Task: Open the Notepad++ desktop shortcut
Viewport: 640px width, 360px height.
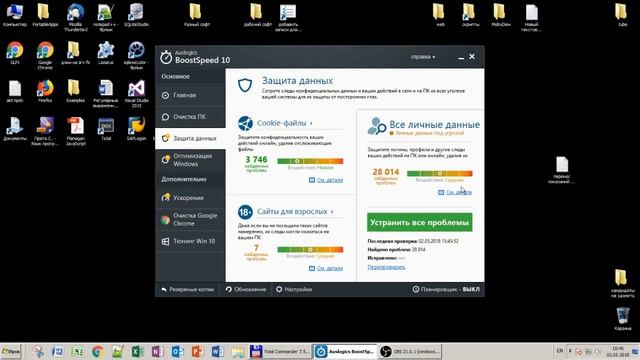Action: pos(106,17)
